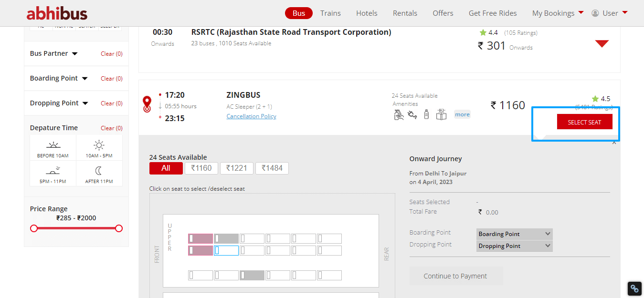Select the blue-outlined upper deck seat

tap(226, 251)
